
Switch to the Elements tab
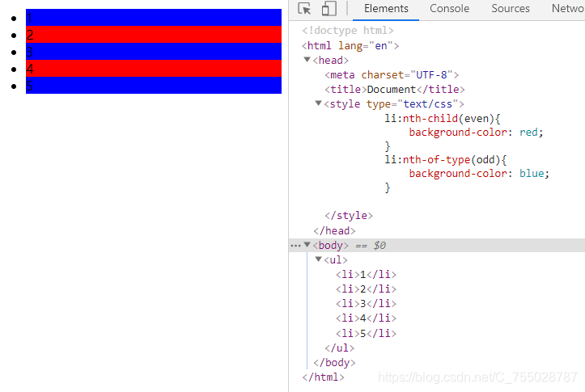[x=386, y=9]
